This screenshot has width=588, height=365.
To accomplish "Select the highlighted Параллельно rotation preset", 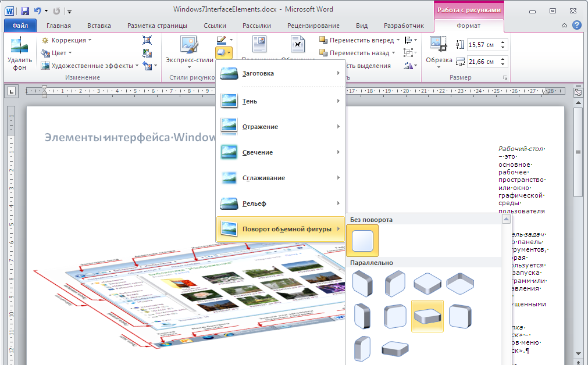I will click(427, 316).
